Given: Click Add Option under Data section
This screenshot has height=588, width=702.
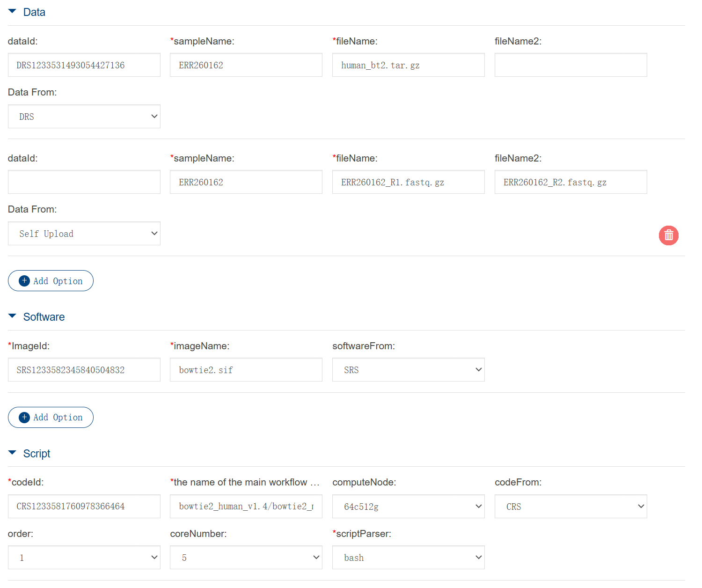Looking at the screenshot, I should click(x=51, y=281).
